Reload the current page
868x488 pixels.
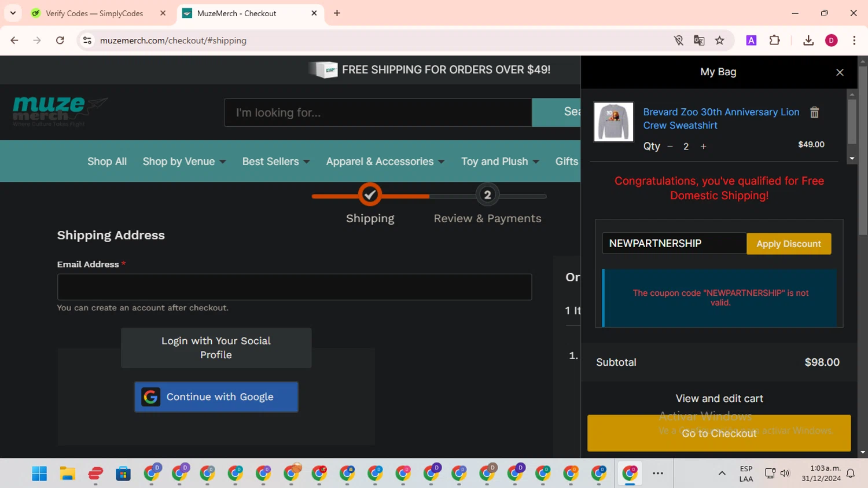tap(60, 41)
